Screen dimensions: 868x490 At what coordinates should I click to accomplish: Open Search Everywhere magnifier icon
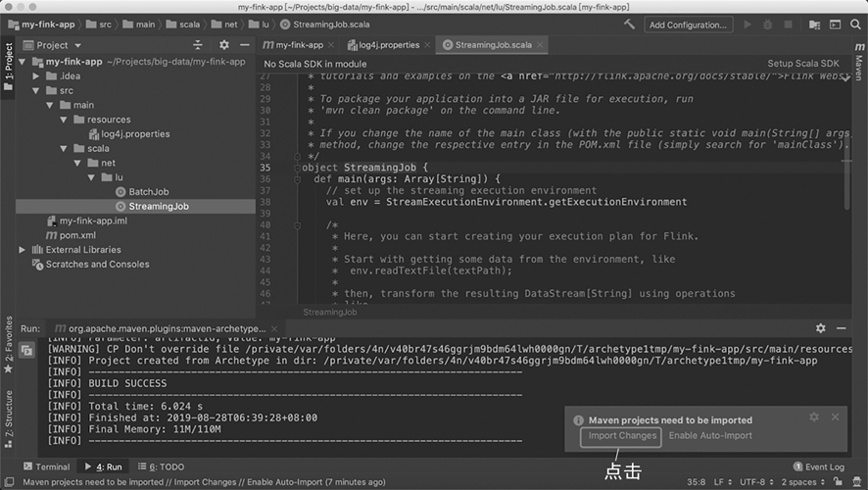coord(855,24)
